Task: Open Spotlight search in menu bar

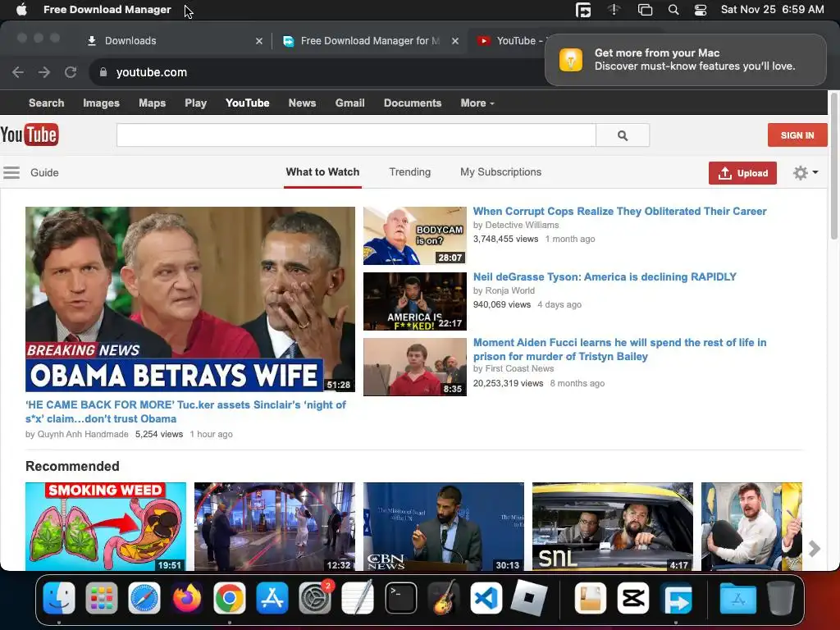Action: pyautogui.click(x=673, y=10)
